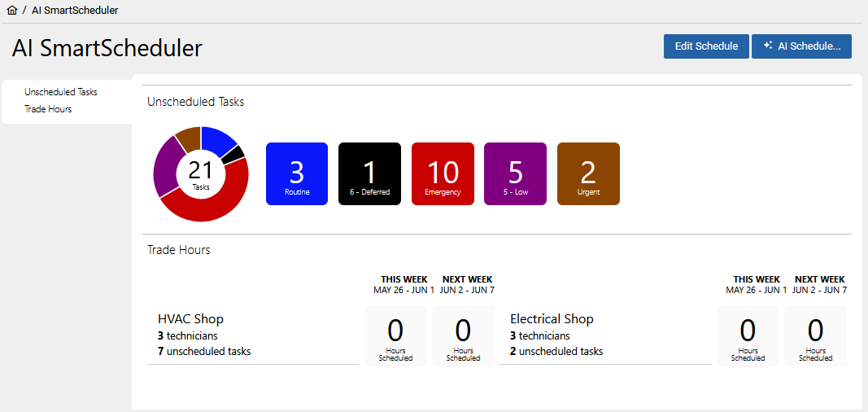Open the Electrical Shop trade entry
The image size is (868, 412).
(552, 319)
